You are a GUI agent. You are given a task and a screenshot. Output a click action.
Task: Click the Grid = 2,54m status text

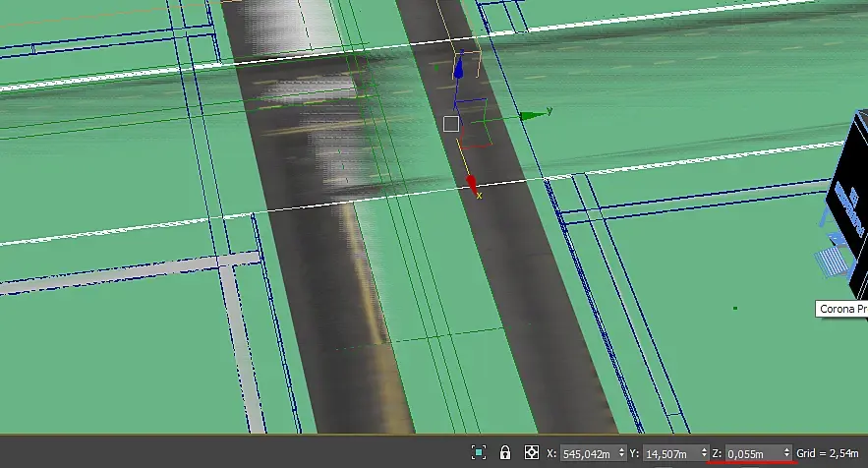(x=828, y=453)
